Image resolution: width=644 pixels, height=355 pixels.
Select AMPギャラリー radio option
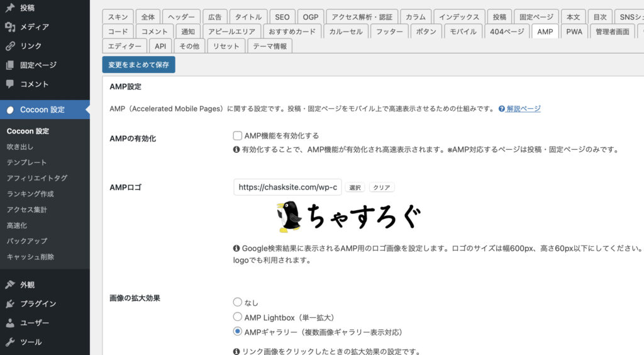237,331
